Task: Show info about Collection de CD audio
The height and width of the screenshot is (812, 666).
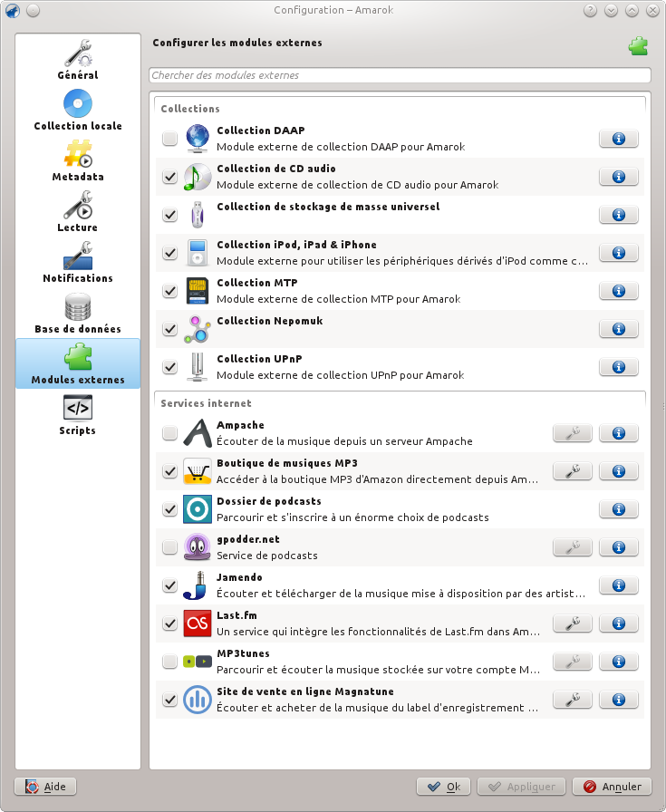Action: 618,177
